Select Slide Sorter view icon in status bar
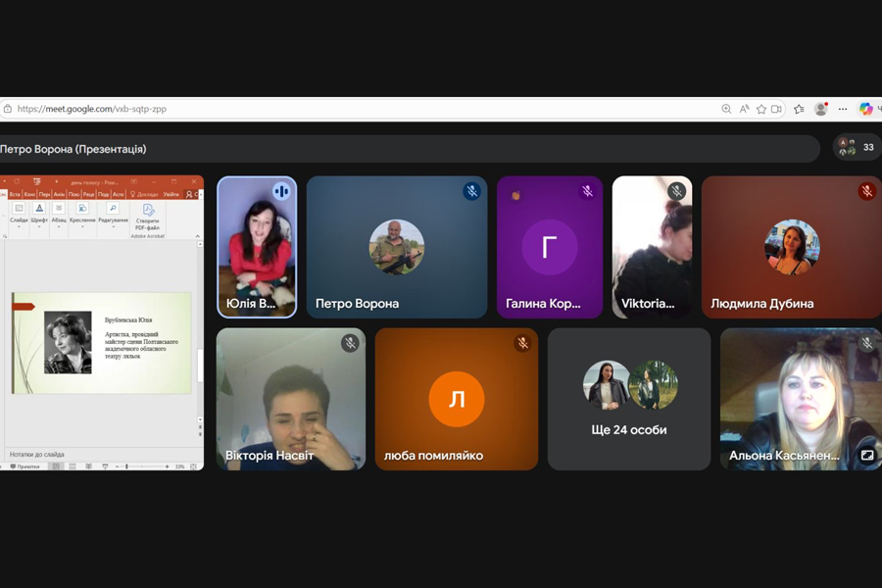This screenshot has height=588, width=882. 73,466
